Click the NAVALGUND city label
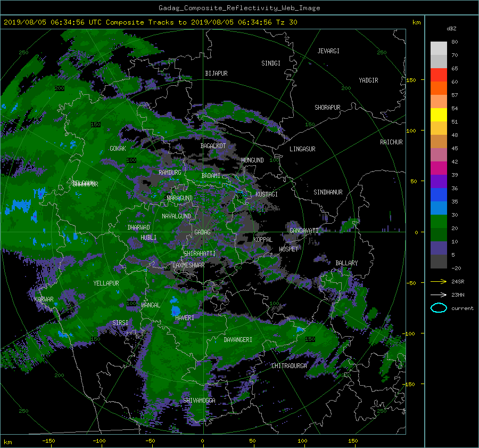This screenshot has width=479, height=448. click(x=176, y=216)
